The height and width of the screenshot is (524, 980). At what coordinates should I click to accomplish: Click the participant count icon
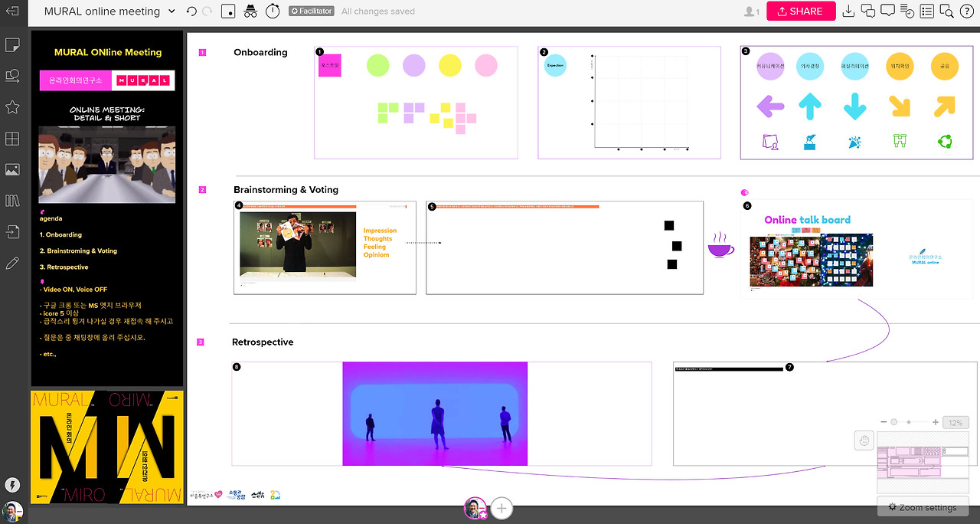click(x=752, y=11)
